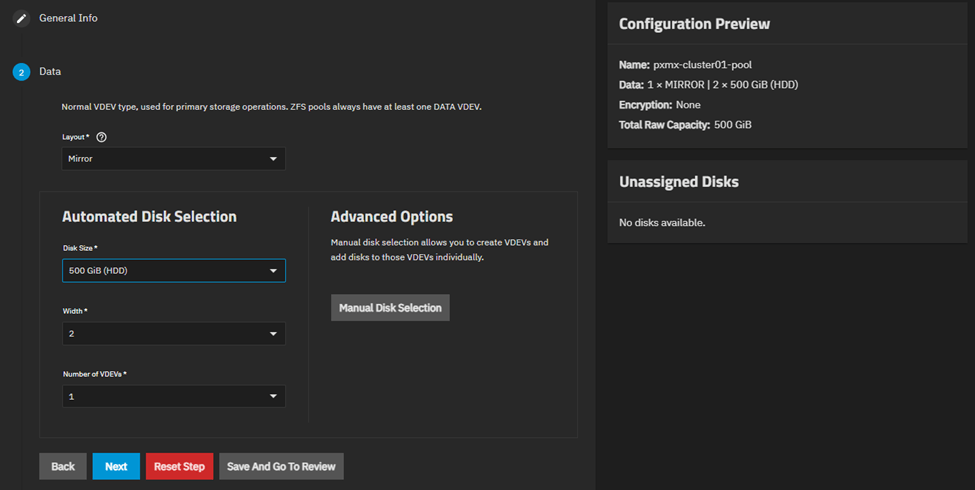
Task: Click the Automated Disk Selection heading
Action: pyautogui.click(x=149, y=217)
